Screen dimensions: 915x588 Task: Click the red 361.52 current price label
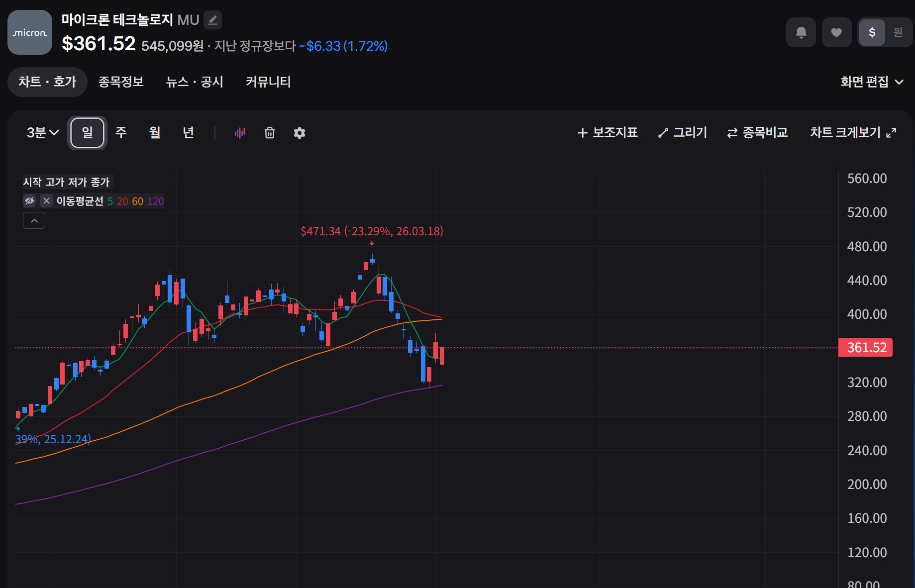point(865,347)
